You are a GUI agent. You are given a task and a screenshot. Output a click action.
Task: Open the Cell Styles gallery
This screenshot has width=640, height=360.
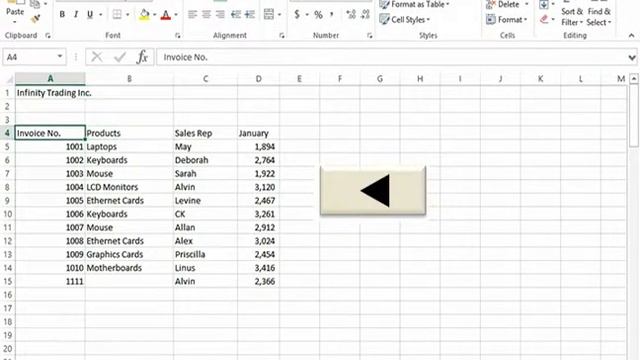pyautogui.click(x=404, y=19)
